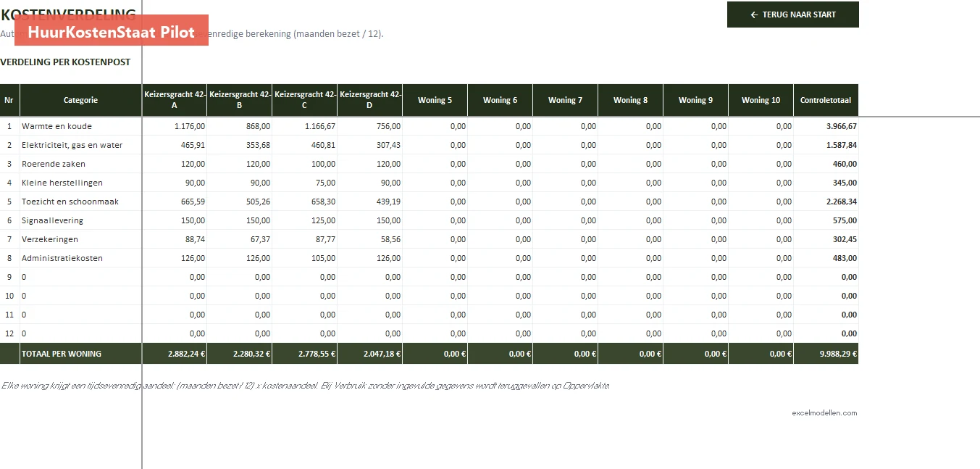
Task: Select the cell with value 665,59
Action: (x=175, y=202)
